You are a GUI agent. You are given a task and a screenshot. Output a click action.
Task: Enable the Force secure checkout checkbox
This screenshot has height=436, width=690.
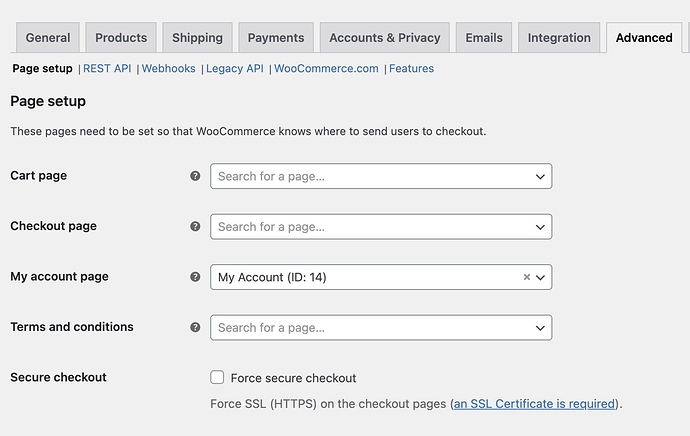point(217,378)
